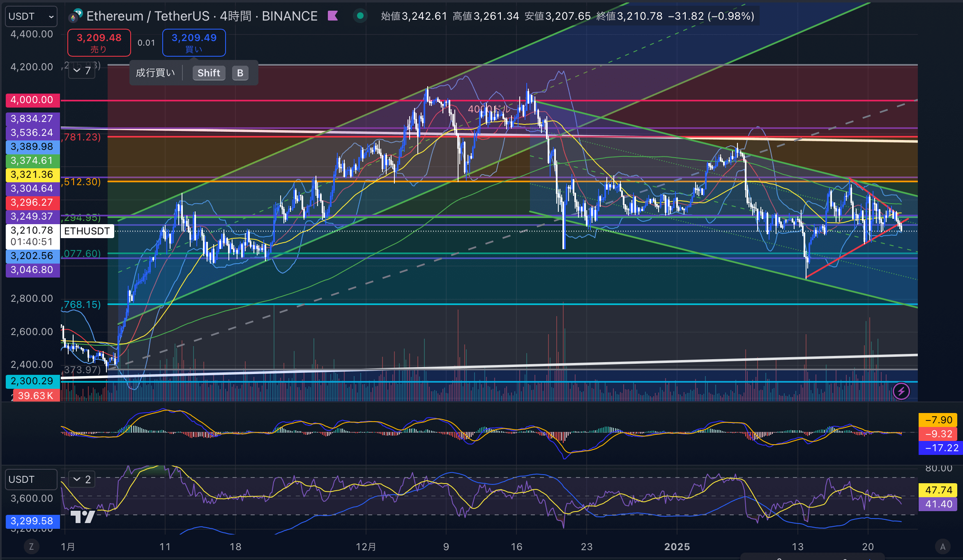The width and height of the screenshot is (963, 560).
Task: Click the 3,299.58 label in lower pane
Action: 33,521
